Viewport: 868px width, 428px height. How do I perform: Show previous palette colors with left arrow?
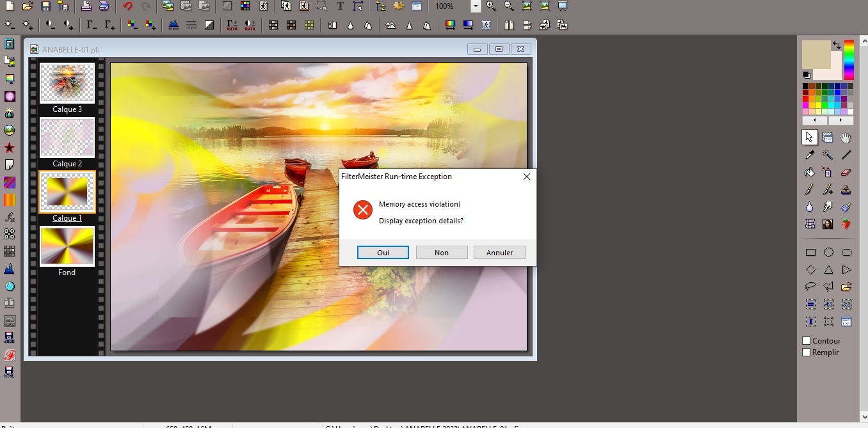point(815,120)
